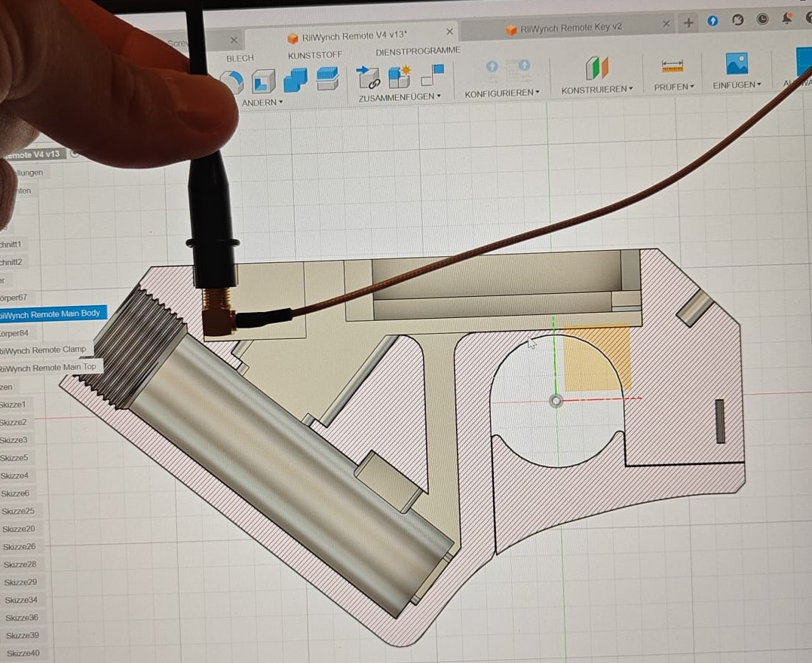Image resolution: width=812 pixels, height=663 pixels.
Task: Switch to the Dienstprogramme ribbon tab
Action: coord(418,51)
